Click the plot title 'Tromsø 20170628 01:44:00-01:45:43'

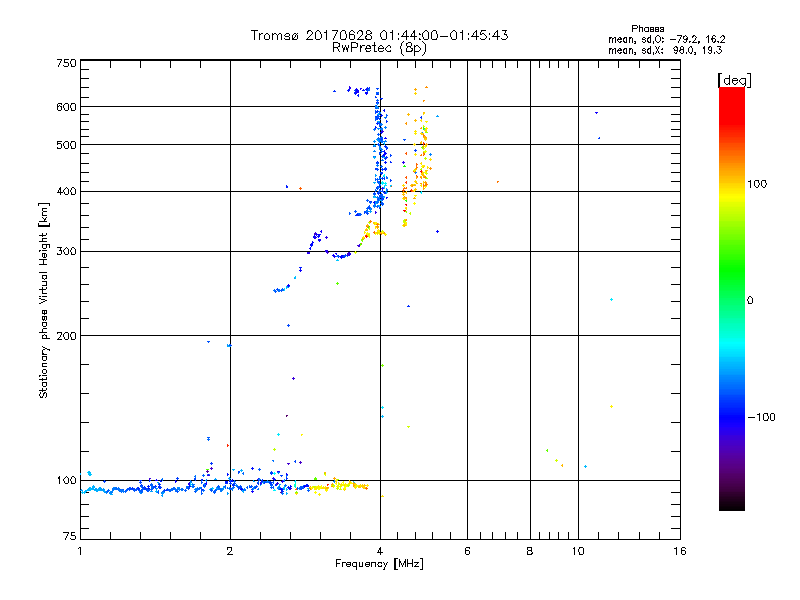379,35
